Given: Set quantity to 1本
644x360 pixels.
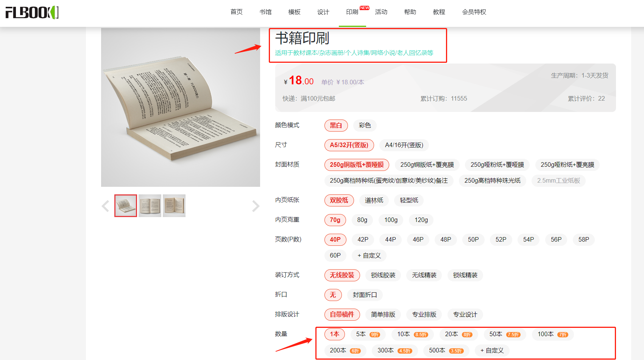Looking at the screenshot, I should (335, 334).
